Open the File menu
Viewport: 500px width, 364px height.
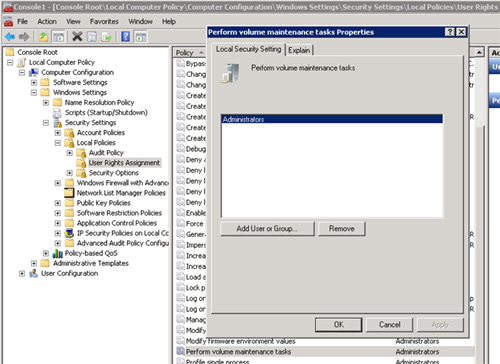tap(23, 22)
